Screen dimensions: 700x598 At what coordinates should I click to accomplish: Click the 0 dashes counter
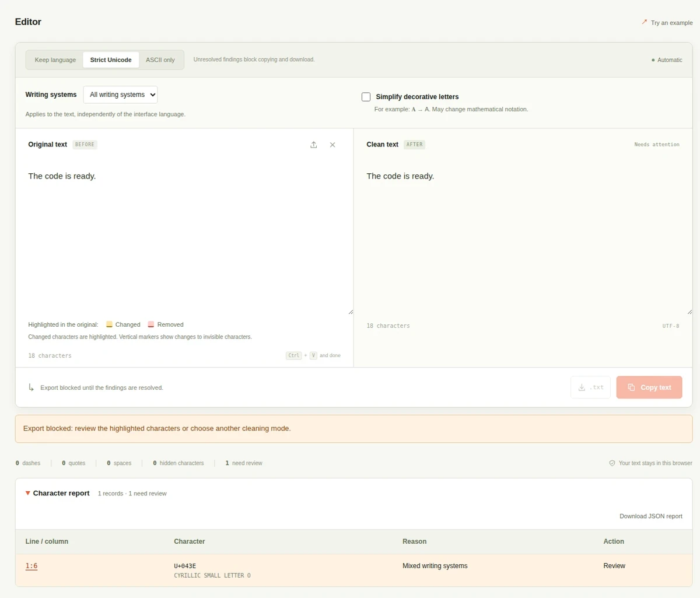coord(28,463)
